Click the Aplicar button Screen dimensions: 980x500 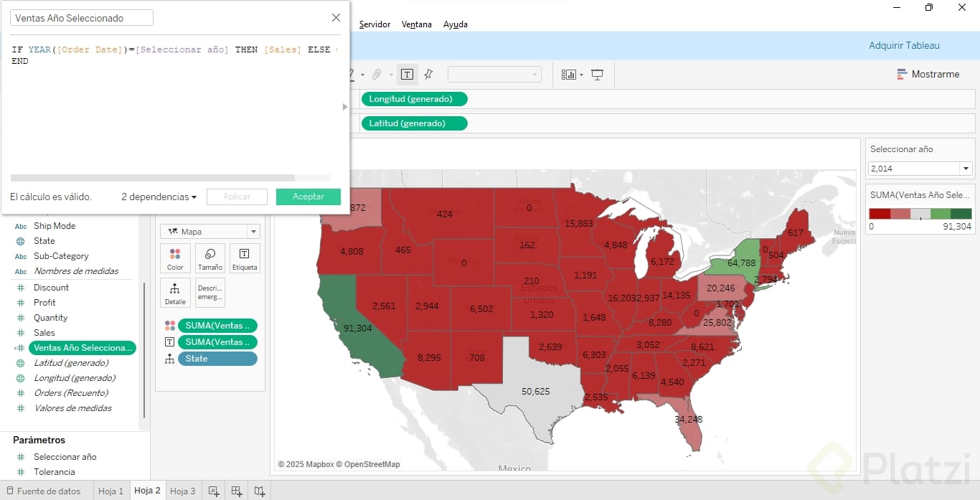click(x=237, y=197)
